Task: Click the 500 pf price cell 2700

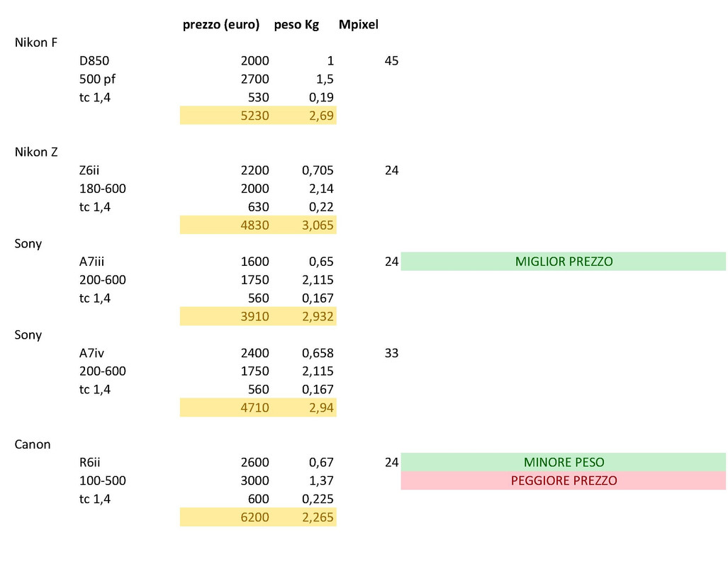Action: [255, 79]
